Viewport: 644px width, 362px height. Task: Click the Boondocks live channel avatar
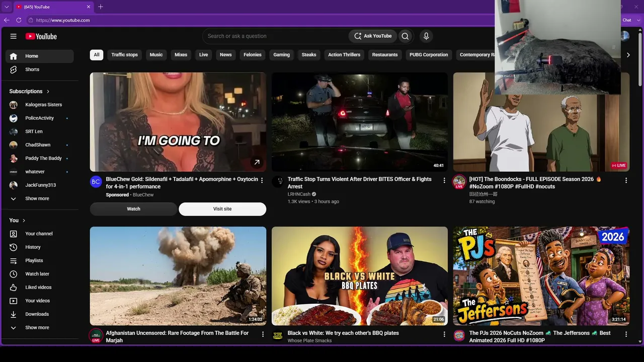pyautogui.click(x=459, y=182)
